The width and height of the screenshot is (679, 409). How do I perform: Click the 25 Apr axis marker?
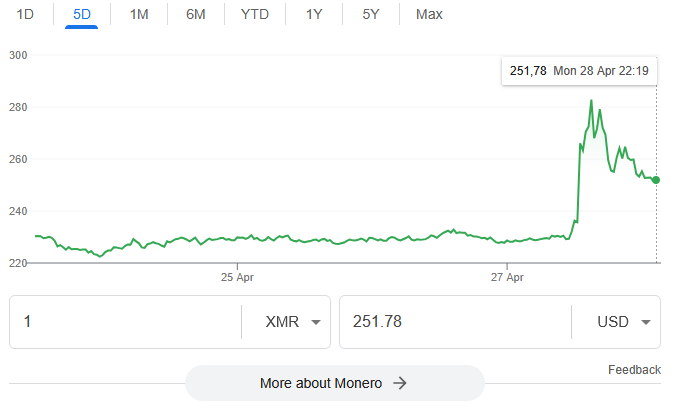pyautogui.click(x=237, y=277)
